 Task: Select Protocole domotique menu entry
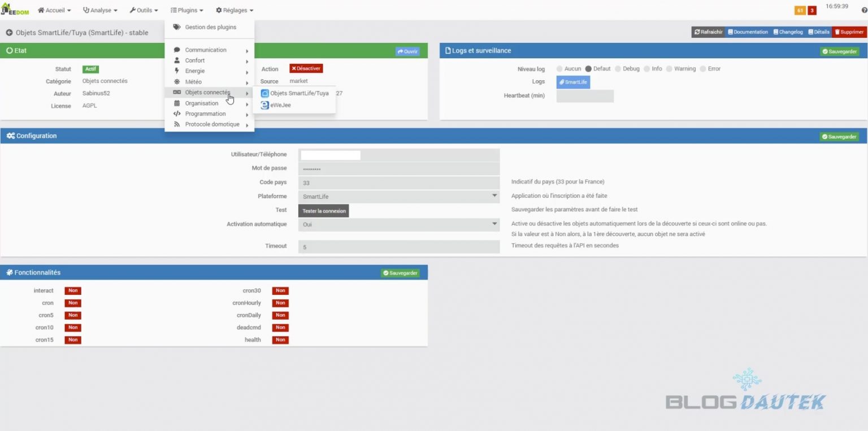[x=212, y=124]
